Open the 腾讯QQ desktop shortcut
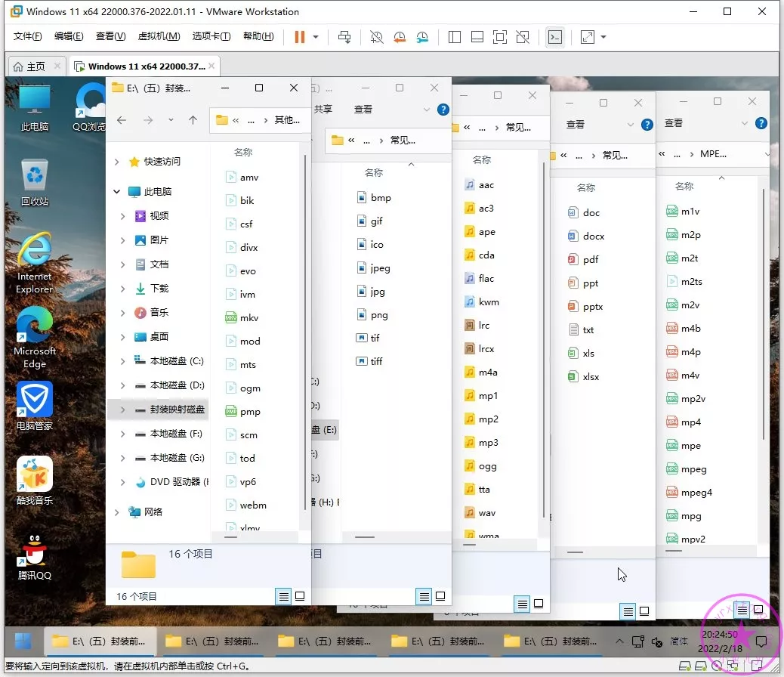 [x=35, y=557]
